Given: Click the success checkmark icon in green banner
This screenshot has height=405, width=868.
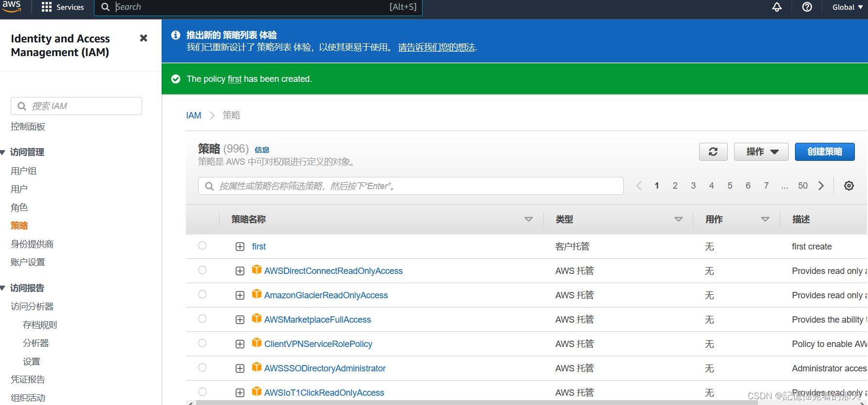Looking at the screenshot, I should pos(176,79).
